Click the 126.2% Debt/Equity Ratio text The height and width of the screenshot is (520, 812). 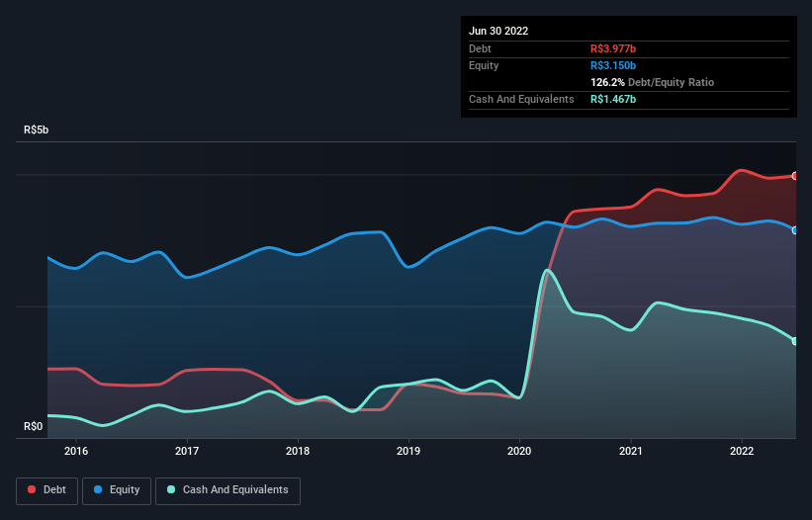tap(652, 82)
